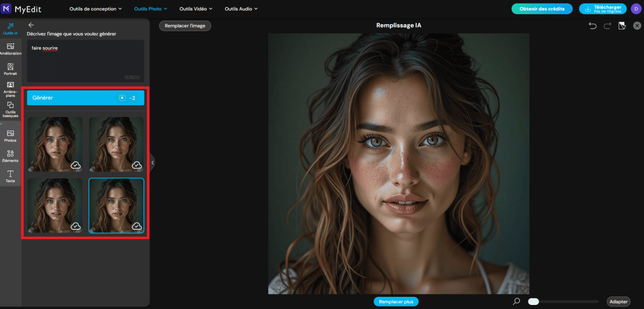644x309 pixels.
Task: Select the Amélioration tool icon
Action: (10, 49)
